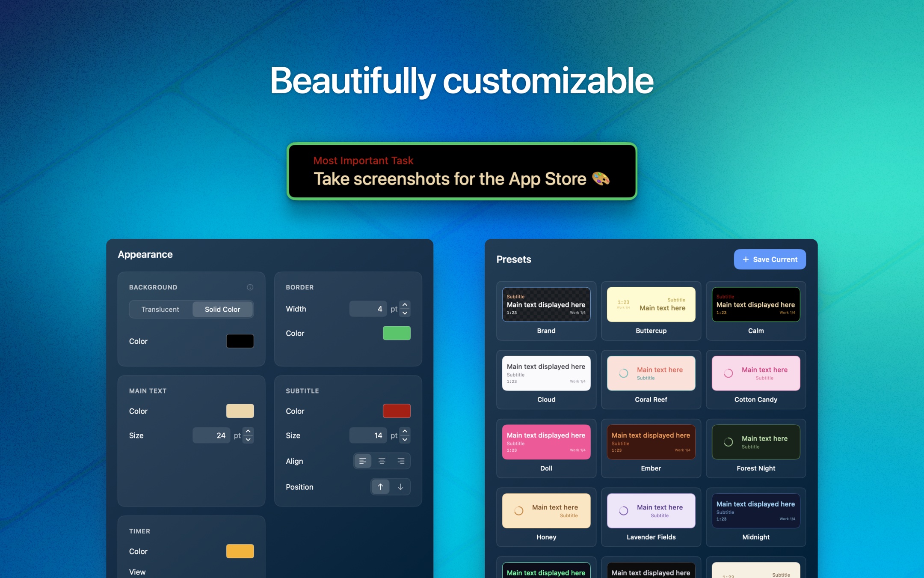Move subtitle position to the top
The height and width of the screenshot is (578, 924).
coord(380,487)
